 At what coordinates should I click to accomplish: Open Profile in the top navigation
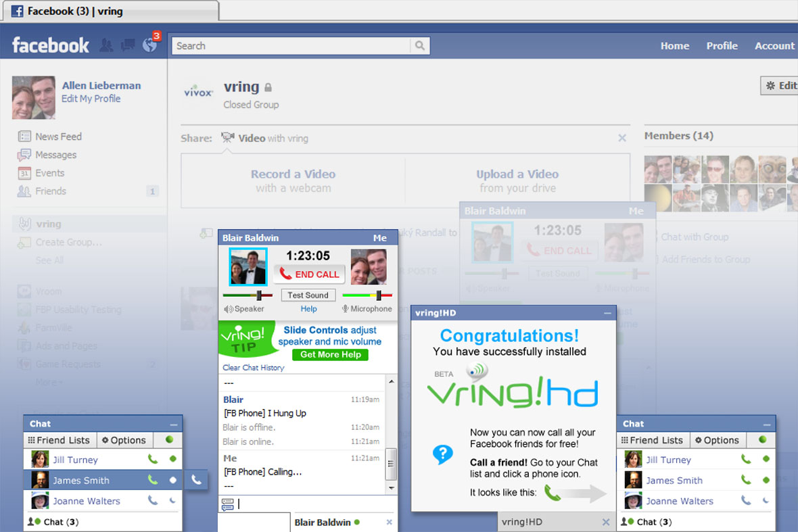(722, 46)
